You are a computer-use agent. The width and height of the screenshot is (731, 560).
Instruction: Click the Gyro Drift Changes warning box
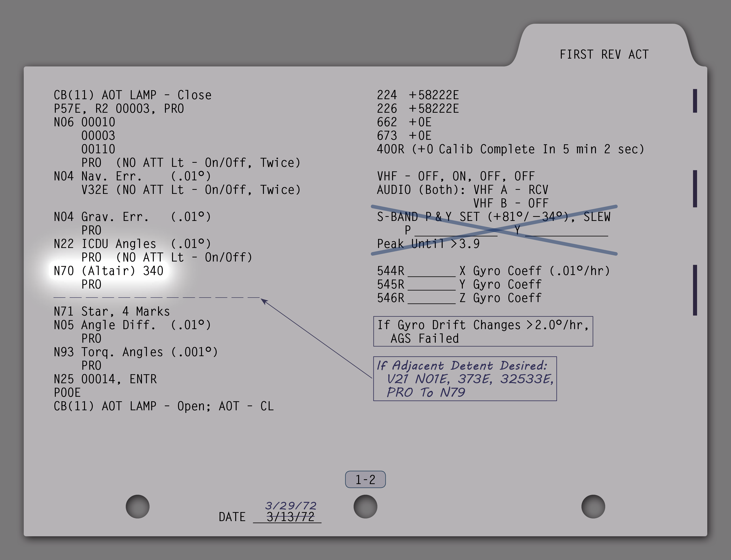click(x=483, y=331)
